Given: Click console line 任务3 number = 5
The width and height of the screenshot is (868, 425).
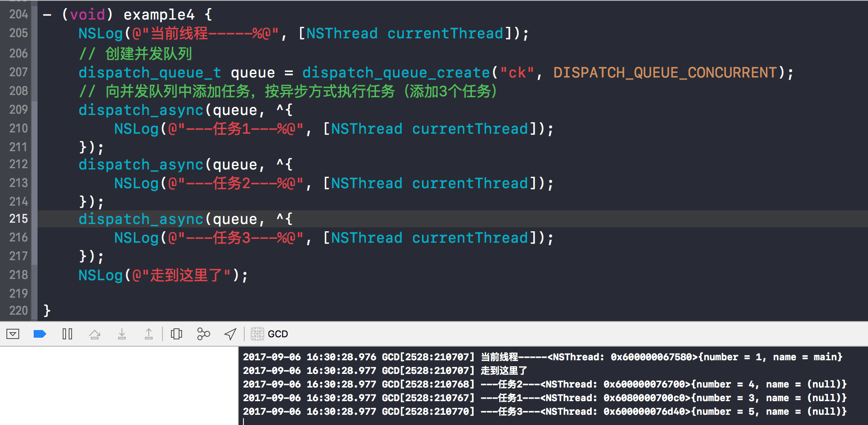Looking at the screenshot, I should [x=545, y=411].
